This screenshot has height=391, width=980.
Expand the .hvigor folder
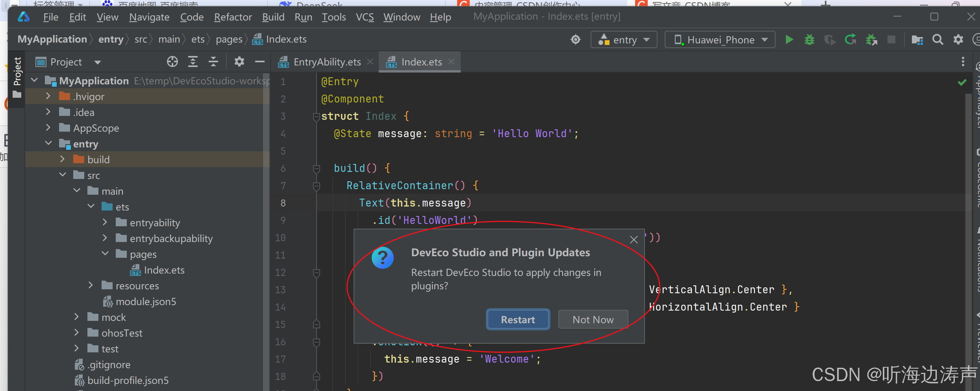48,96
